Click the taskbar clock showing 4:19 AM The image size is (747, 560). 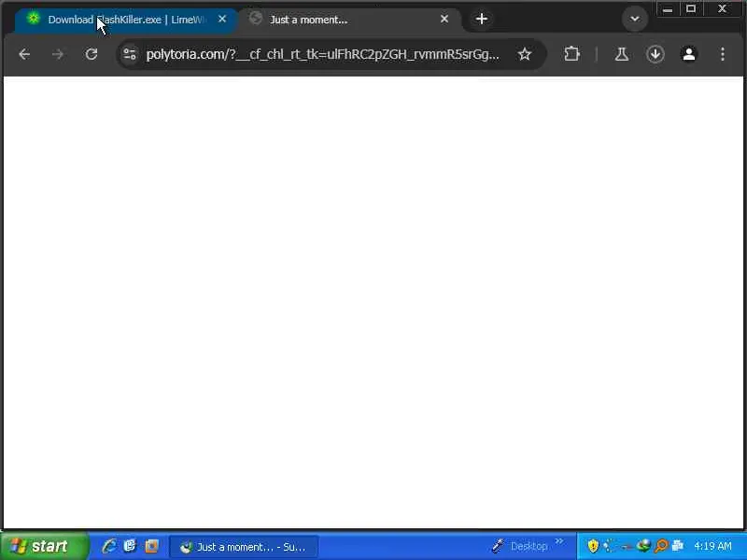click(x=712, y=546)
